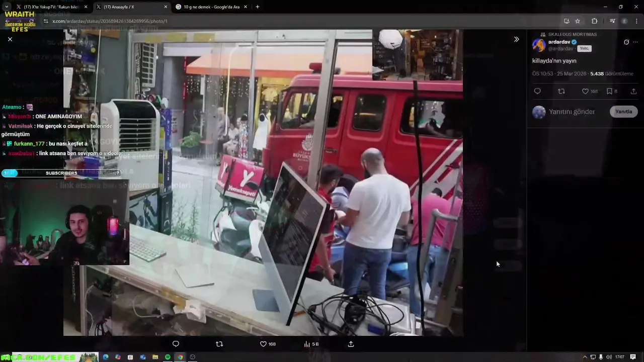Open Spotify in the taskbar

(x=168, y=357)
